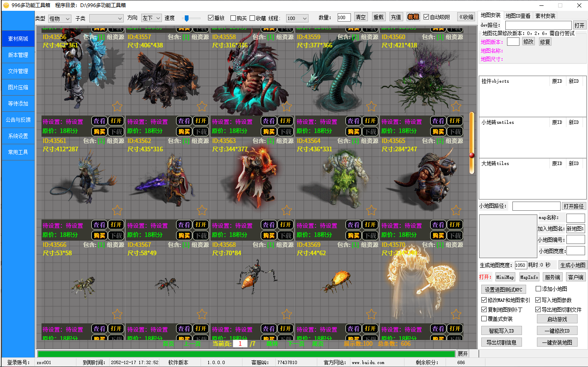The height and width of the screenshot is (367, 588).
Task: Star the tree monster ID:43560
Action: 456,106
